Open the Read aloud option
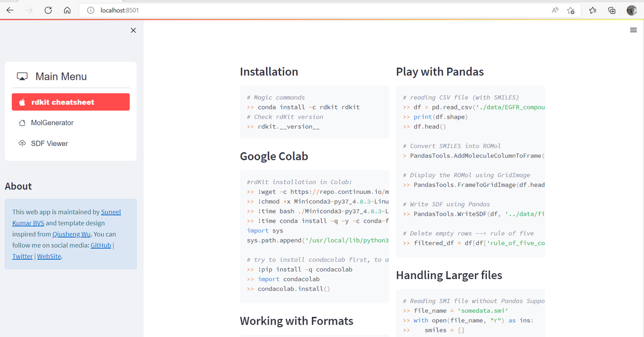 coord(555,10)
